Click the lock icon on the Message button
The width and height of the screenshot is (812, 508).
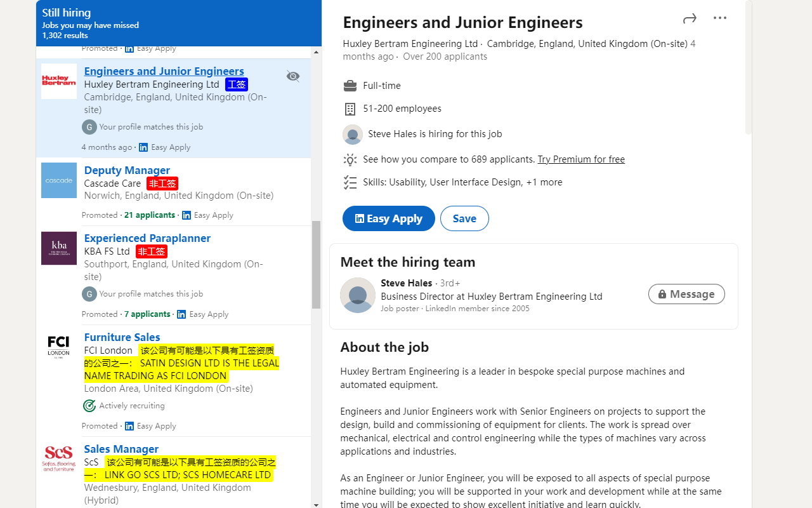click(662, 294)
